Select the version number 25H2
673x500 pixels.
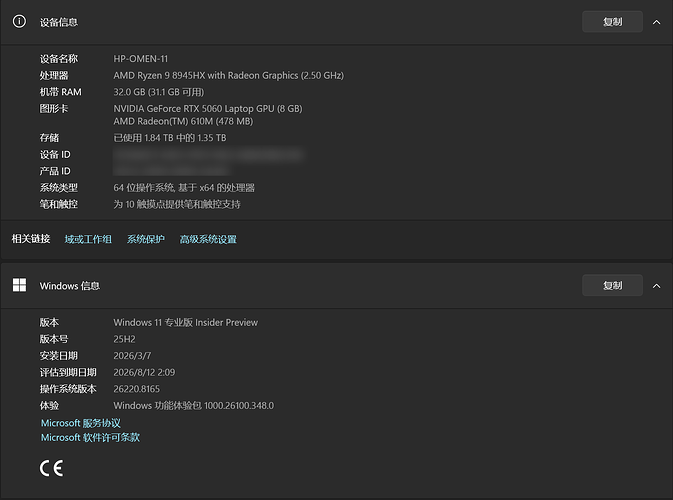click(124, 339)
